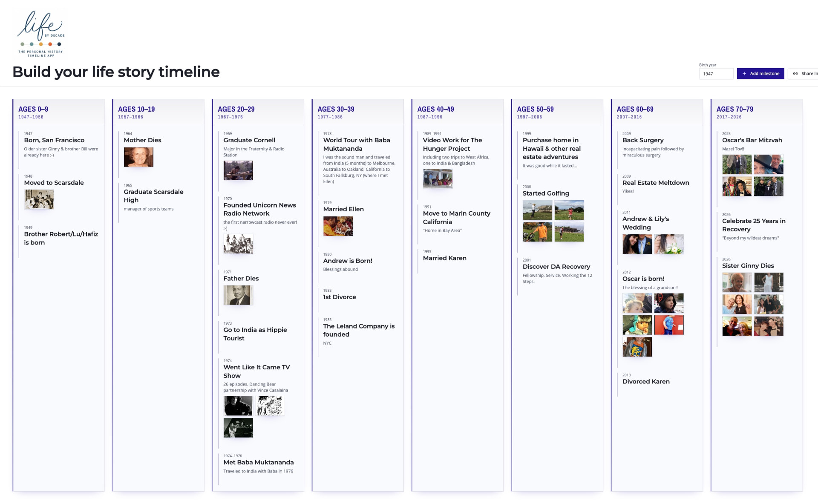Open the Married Ellen photo thumbnail
The height and width of the screenshot is (504, 818).
pos(338,226)
